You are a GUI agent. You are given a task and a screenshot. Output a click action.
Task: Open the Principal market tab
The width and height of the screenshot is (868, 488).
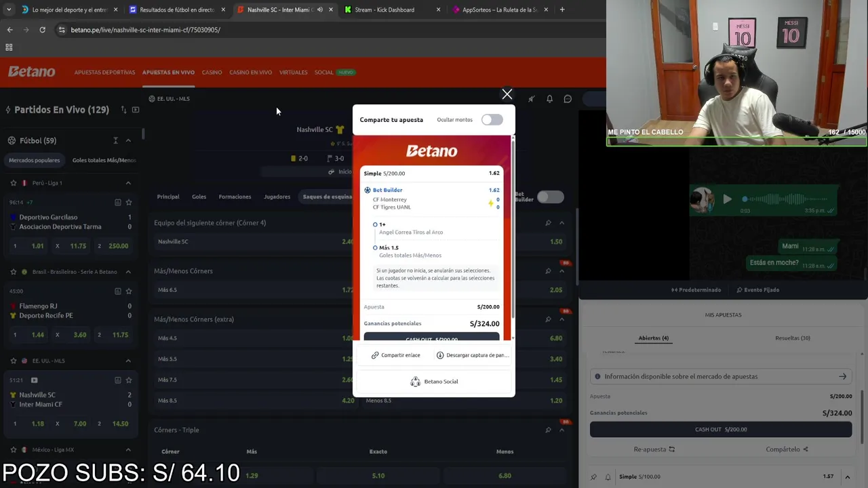pyautogui.click(x=168, y=197)
